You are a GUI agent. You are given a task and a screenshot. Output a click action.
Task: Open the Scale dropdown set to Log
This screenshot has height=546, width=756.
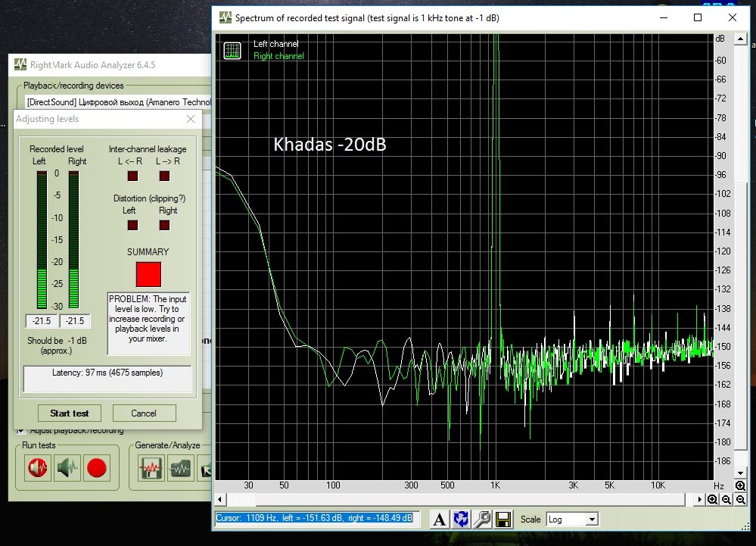point(571,519)
